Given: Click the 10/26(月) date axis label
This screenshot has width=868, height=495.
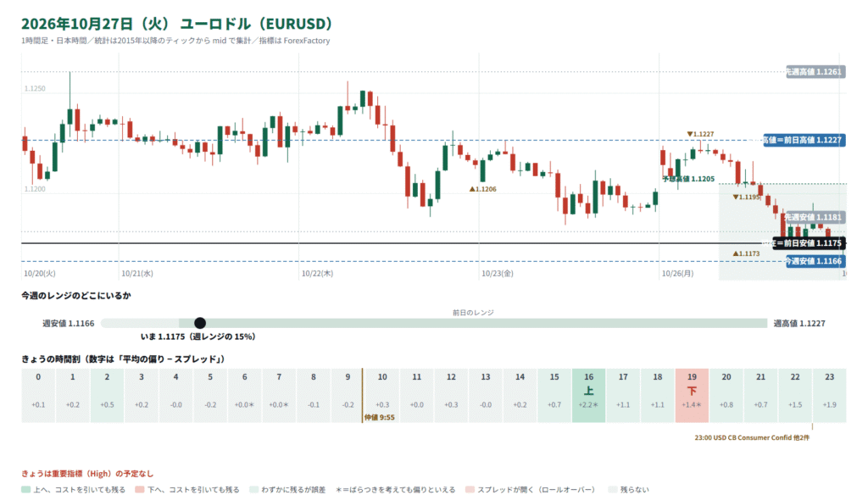Looking at the screenshot, I should 677,274.
